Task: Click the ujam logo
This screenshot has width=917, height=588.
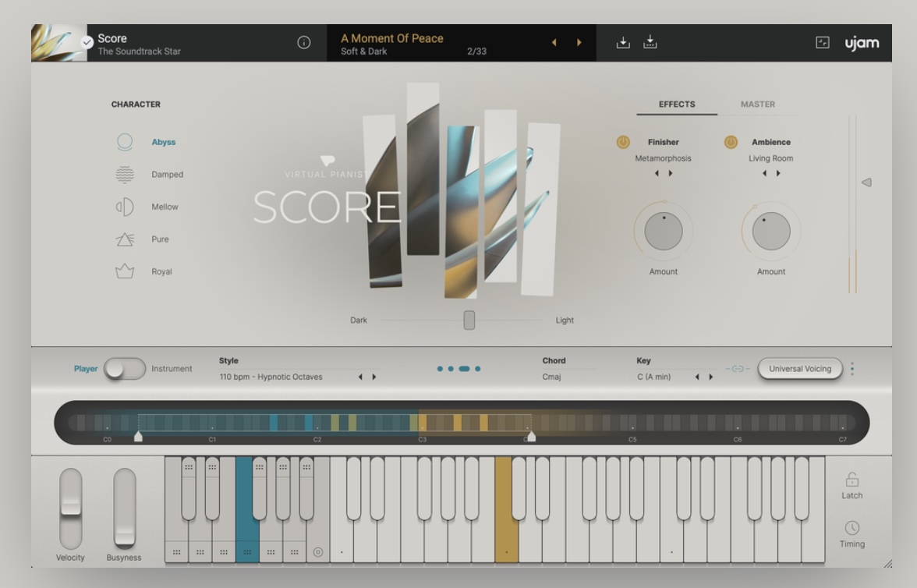Action: (862, 43)
